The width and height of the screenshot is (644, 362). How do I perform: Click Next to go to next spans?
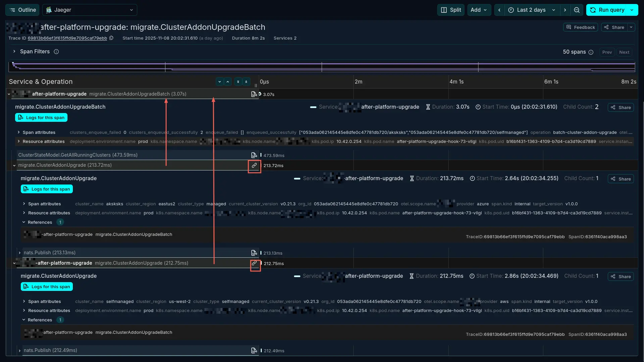pos(624,52)
